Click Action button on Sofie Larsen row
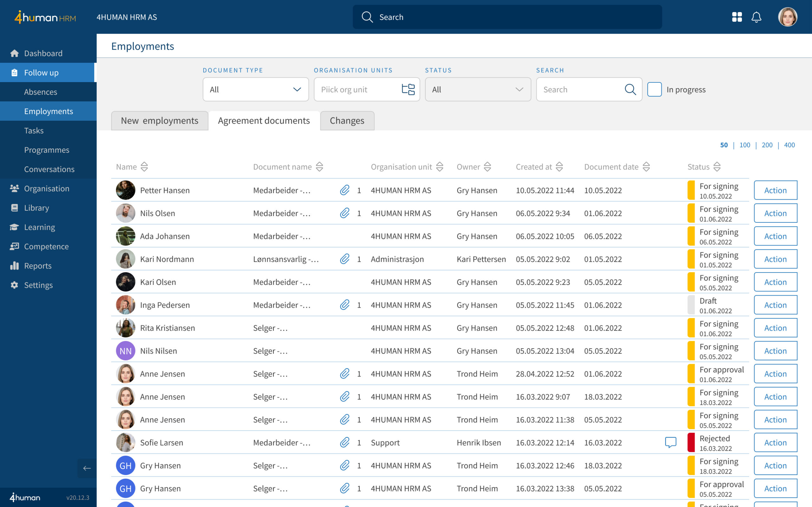 tap(775, 442)
